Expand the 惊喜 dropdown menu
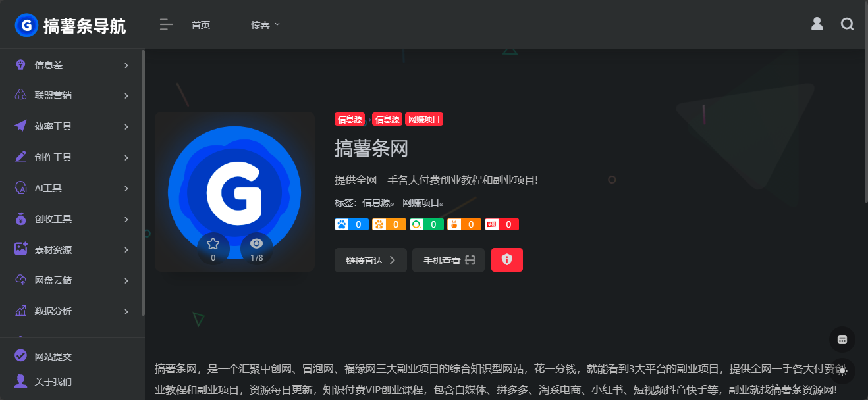This screenshot has width=868, height=400. click(265, 24)
